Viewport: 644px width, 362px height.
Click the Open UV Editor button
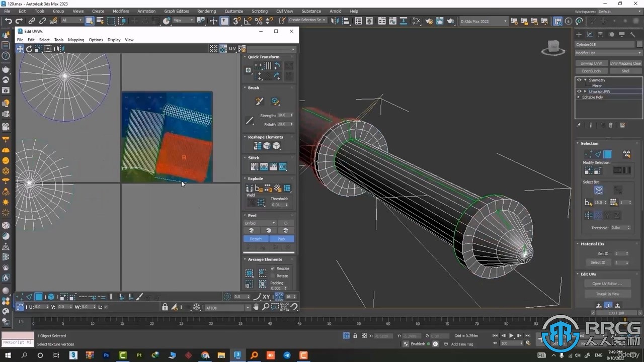click(x=608, y=284)
